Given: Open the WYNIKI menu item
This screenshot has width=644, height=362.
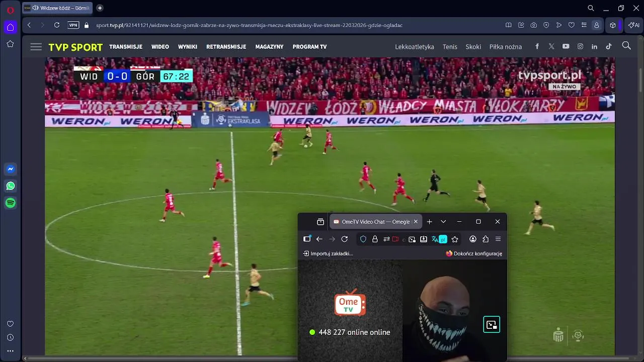Looking at the screenshot, I should coord(188,47).
